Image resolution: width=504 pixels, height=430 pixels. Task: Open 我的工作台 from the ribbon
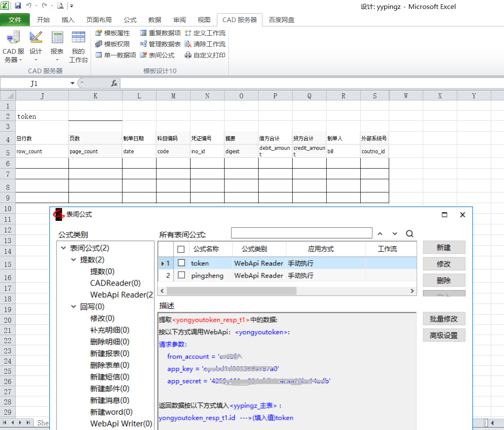78,47
